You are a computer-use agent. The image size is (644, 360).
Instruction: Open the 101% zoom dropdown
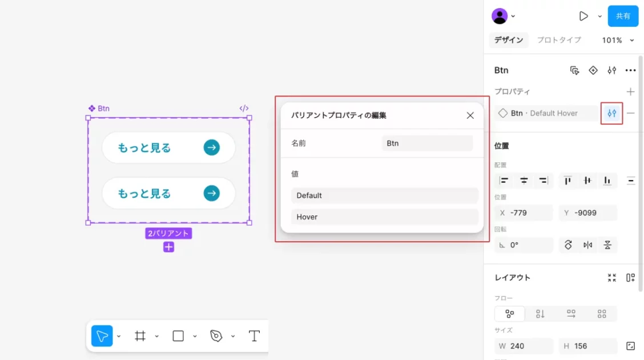pos(618,40)
